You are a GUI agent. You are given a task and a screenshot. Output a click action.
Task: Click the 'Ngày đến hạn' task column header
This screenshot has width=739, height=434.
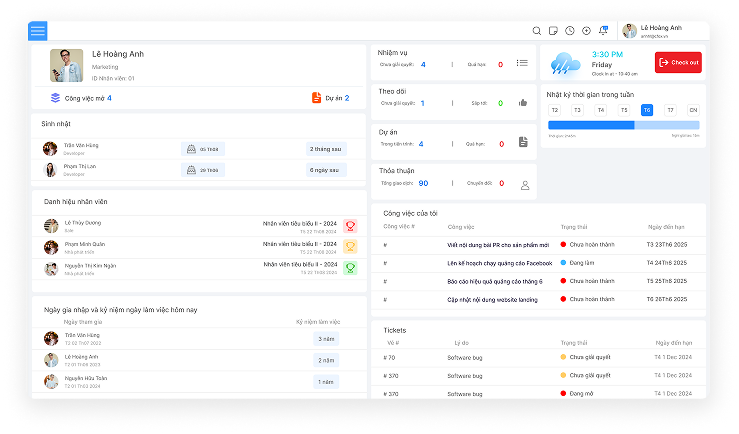(666, 227)
